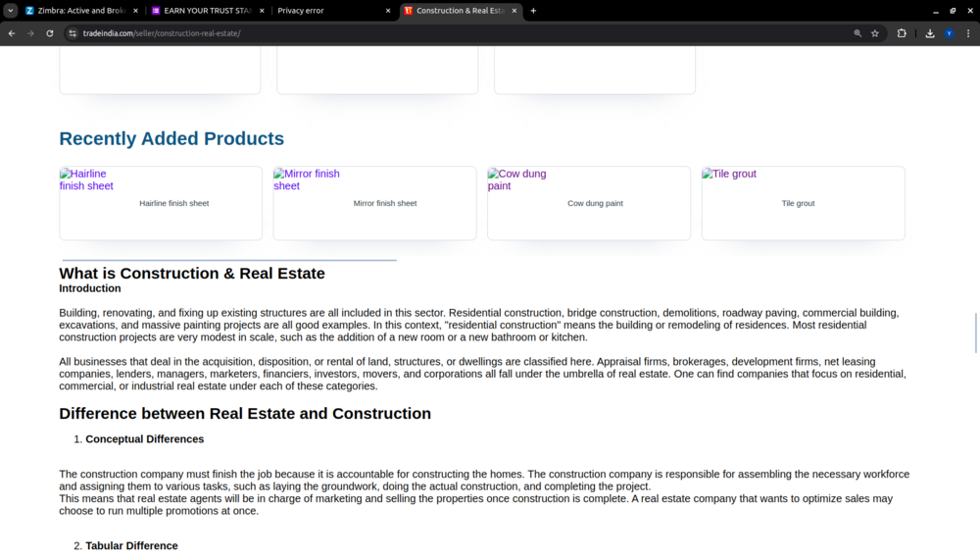Image resolution: width=980 pixels, height=559 pixels.
Task: Click the zoom magnifier icon in address bar
Action: (857, 33)
